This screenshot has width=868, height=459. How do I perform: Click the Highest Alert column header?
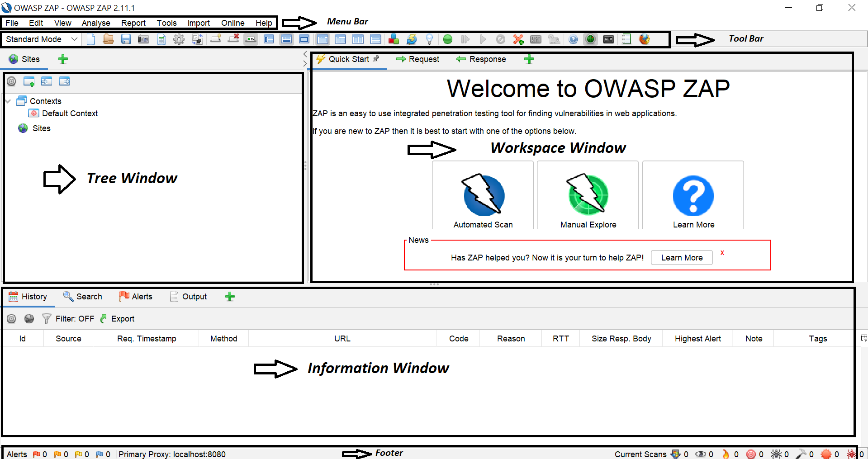[x=697, y=339]
